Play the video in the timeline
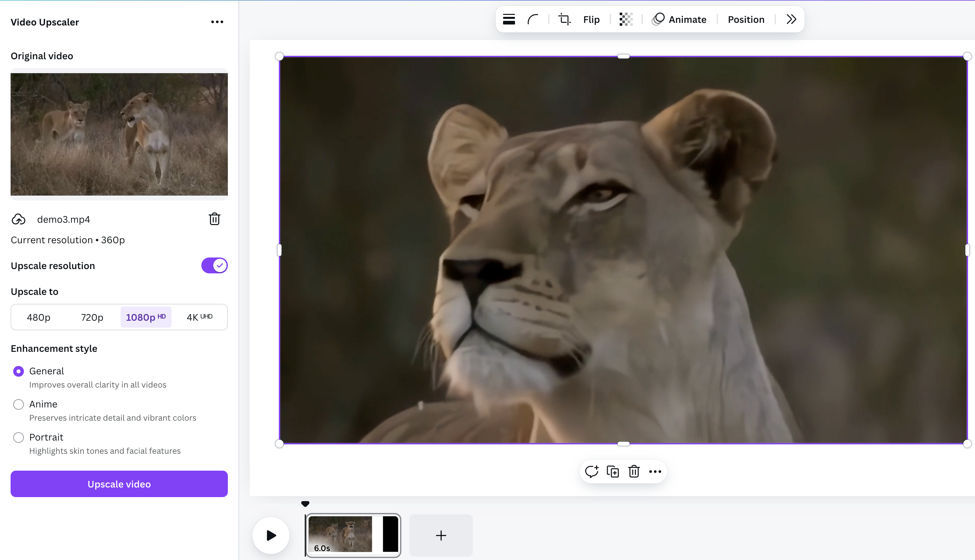The height and width of the screenshot is (560, 975). [271, 535]
